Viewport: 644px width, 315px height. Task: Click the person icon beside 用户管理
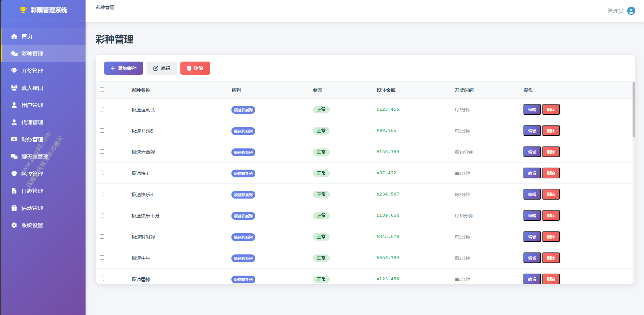click(x=14, y=105)
